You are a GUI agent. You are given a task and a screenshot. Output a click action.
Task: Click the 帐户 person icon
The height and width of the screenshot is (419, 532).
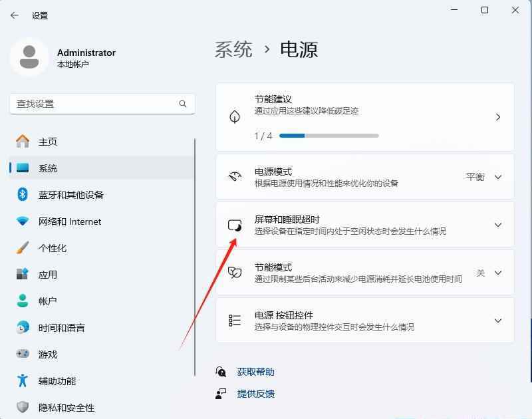[x=23, y=301]
